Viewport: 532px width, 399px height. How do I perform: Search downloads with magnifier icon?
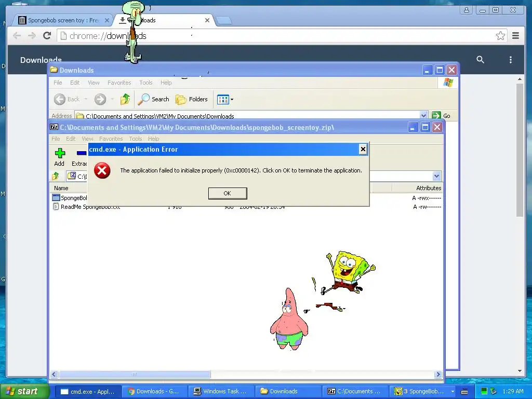pos(480,60)
